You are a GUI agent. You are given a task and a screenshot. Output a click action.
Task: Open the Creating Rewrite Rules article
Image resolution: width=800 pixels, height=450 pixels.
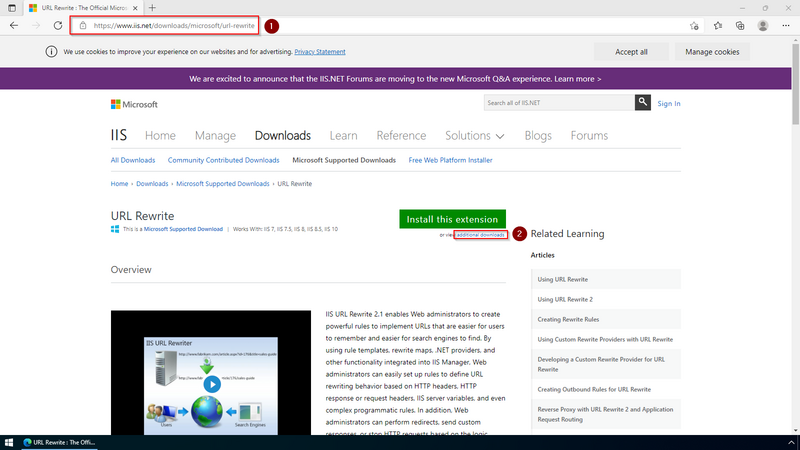click(x=569, y=319)
